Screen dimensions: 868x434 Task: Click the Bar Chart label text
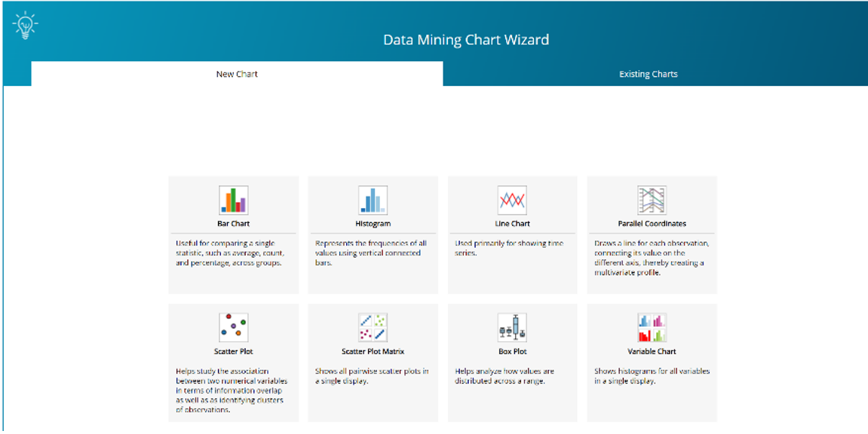pos(233,223)
